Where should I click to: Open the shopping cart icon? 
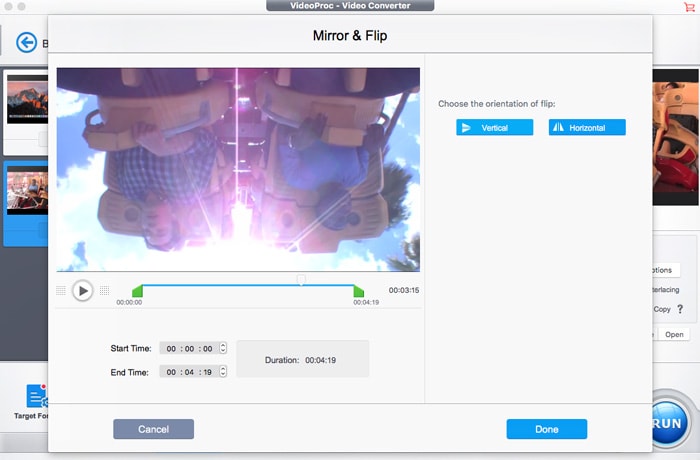689,7
